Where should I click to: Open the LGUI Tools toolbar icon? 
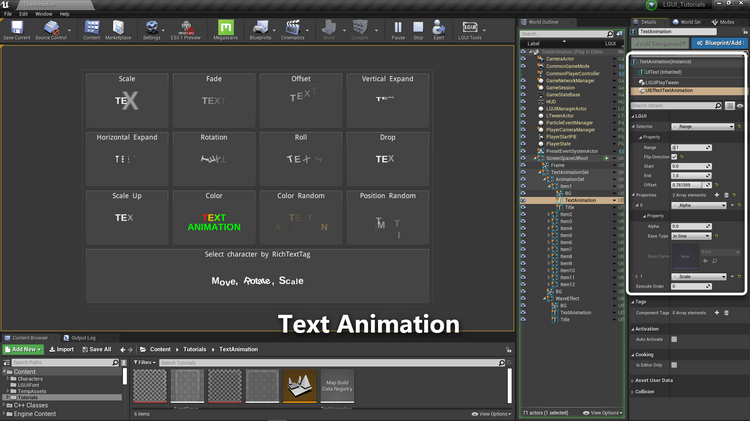470,30
